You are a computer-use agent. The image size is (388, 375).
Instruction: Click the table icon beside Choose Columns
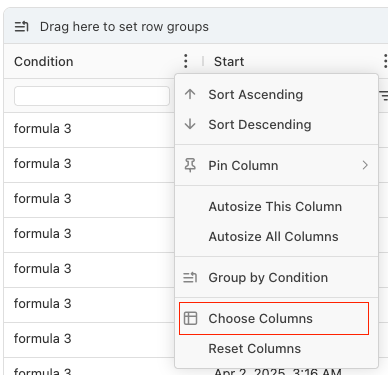click(x=190, y=318)
